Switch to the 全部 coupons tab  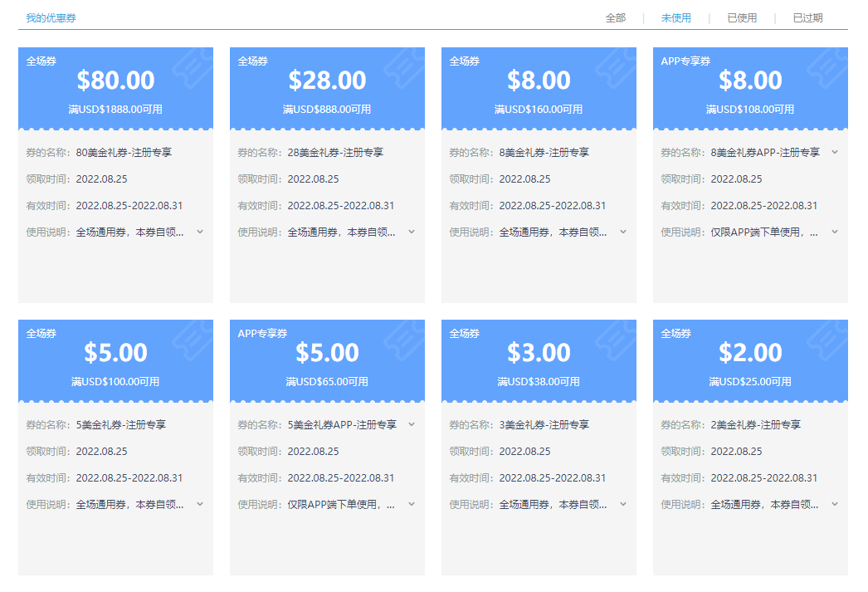pyautogui.click(x=615, y=17)
